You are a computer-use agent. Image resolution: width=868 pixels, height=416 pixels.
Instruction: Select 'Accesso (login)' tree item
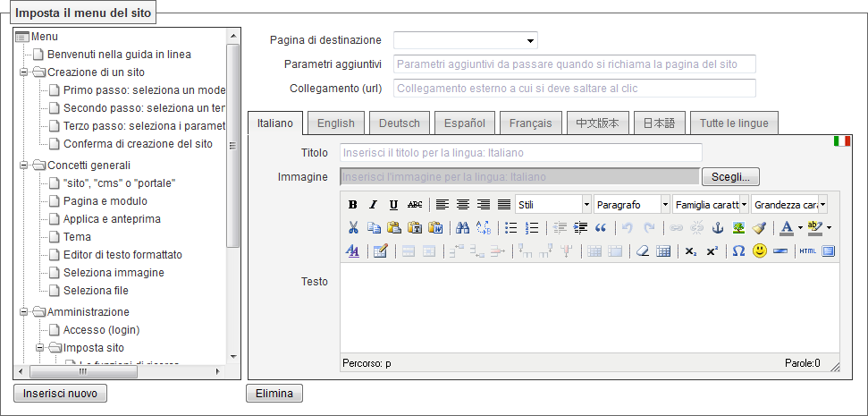pyautogui.click(x=101, y=330)
